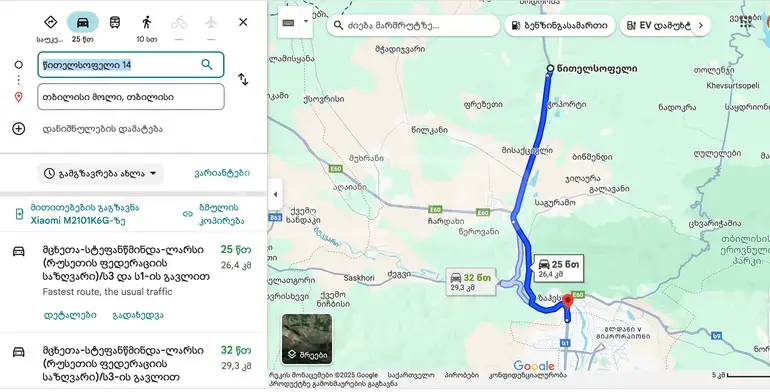Select the driving travel mode icon

[82, 23]
